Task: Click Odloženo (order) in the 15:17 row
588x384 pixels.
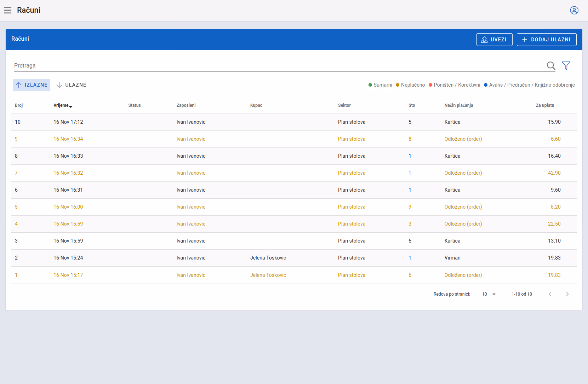Action: [x=463, y=275]
